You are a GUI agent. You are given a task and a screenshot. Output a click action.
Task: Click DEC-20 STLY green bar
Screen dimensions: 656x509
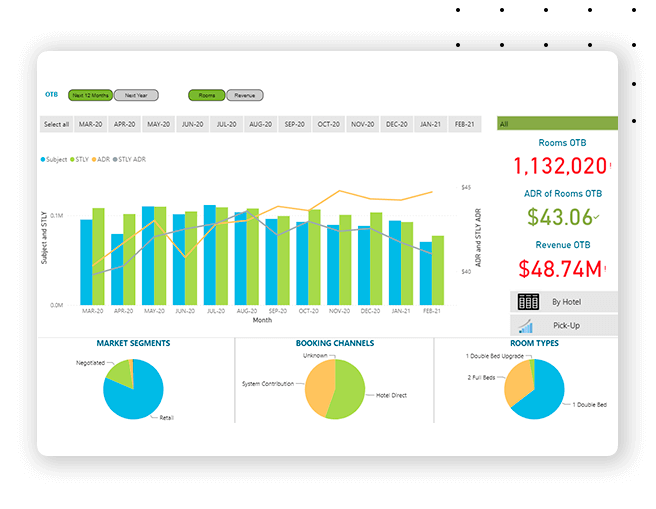click(376, 259)
